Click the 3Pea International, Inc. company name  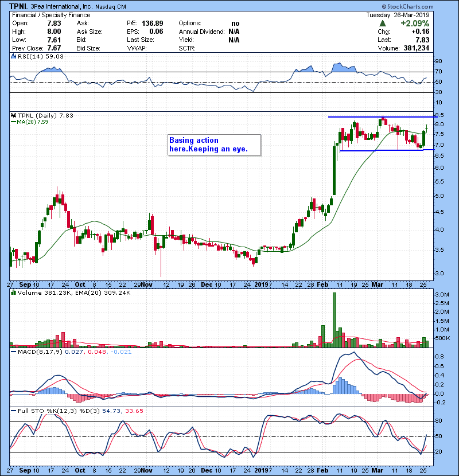(61, 6)
